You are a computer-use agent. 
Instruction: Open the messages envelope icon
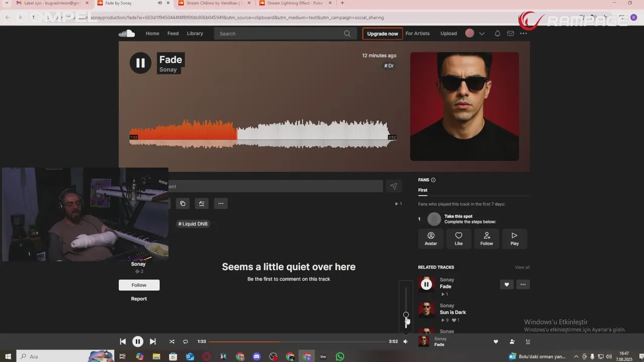coord(510,34)
